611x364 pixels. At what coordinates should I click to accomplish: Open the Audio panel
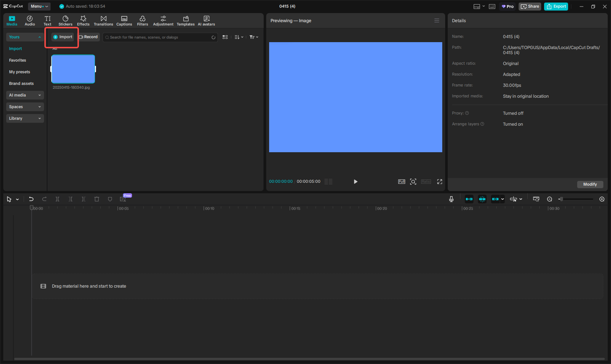(29, 20)
